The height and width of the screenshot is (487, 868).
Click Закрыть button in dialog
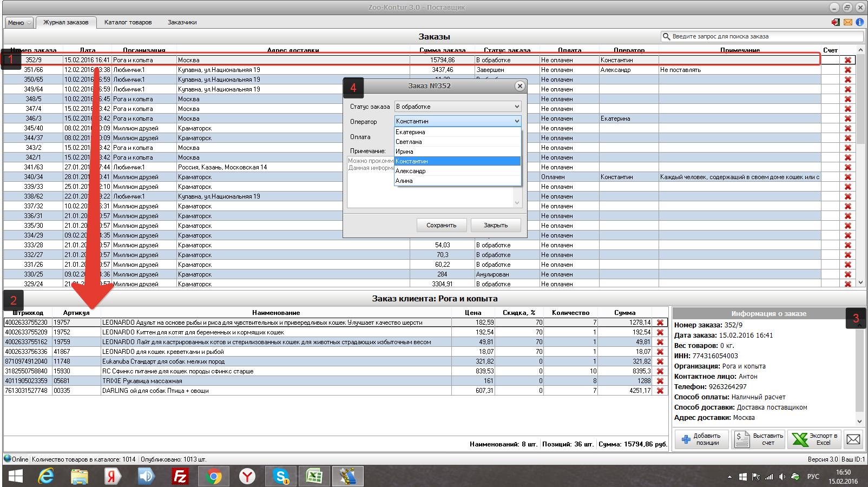coord(496,225)
